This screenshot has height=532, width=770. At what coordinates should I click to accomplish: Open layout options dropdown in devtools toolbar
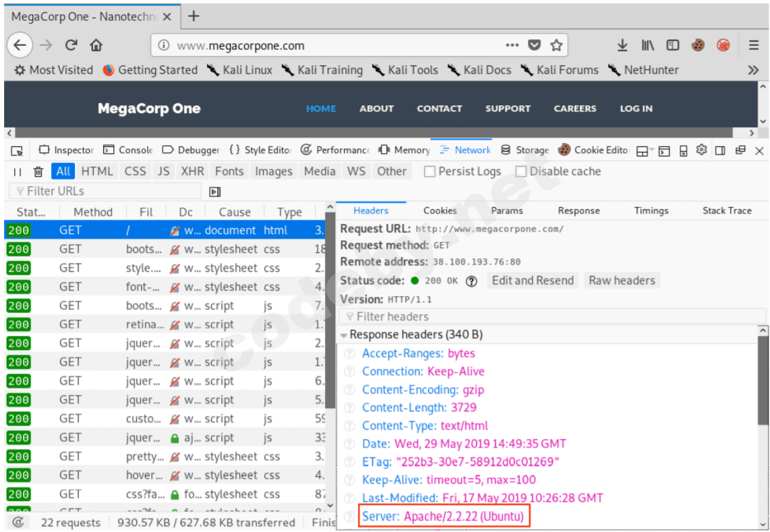click(x=645, y=151)
